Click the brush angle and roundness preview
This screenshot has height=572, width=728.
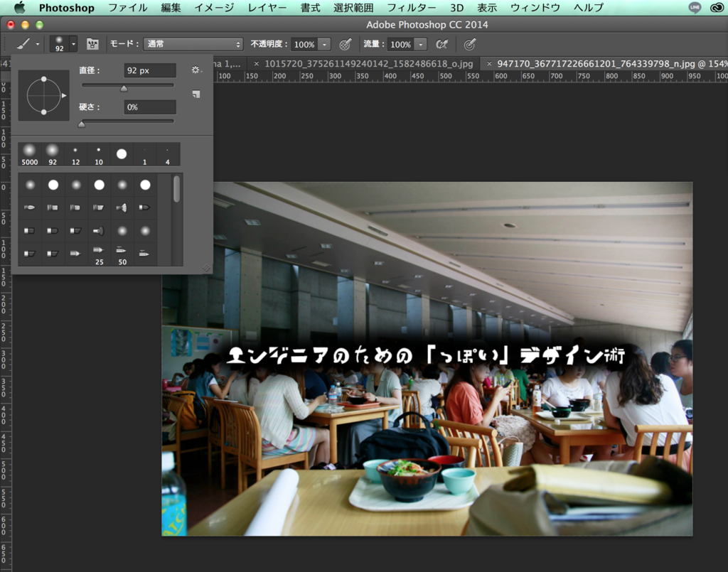[x=43, y=95]
